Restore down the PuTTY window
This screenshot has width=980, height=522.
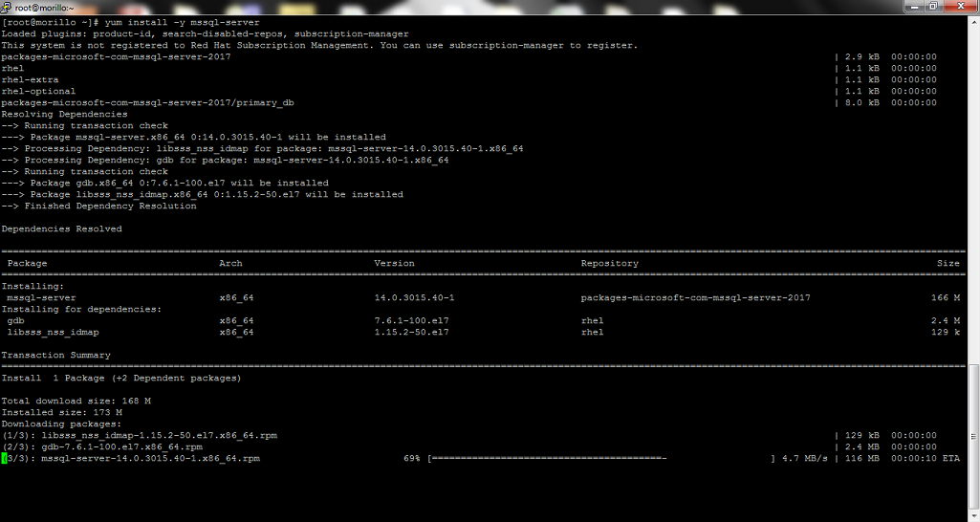point(933,6)
